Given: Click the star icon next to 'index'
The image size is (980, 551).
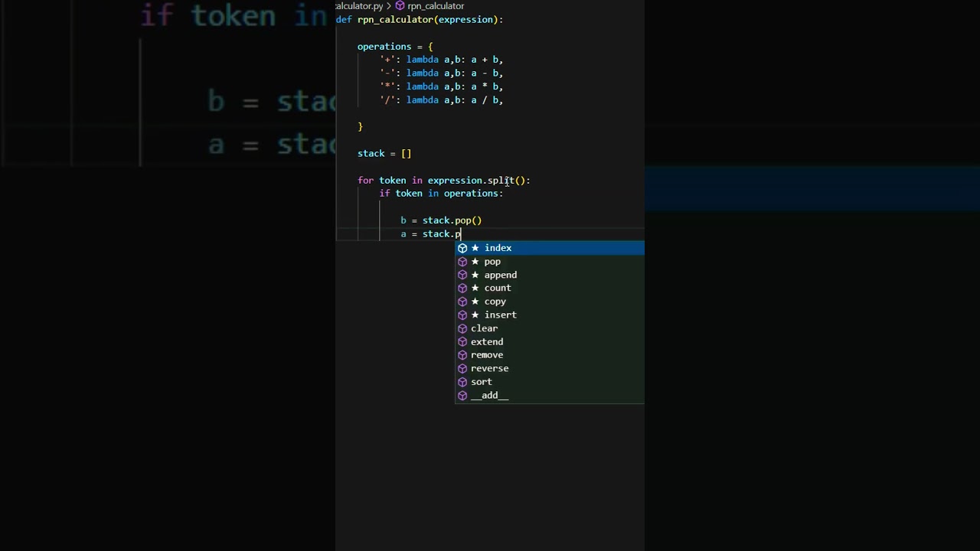Looking at the screenshot, I should pyautogui.click(x=475, y=248).
